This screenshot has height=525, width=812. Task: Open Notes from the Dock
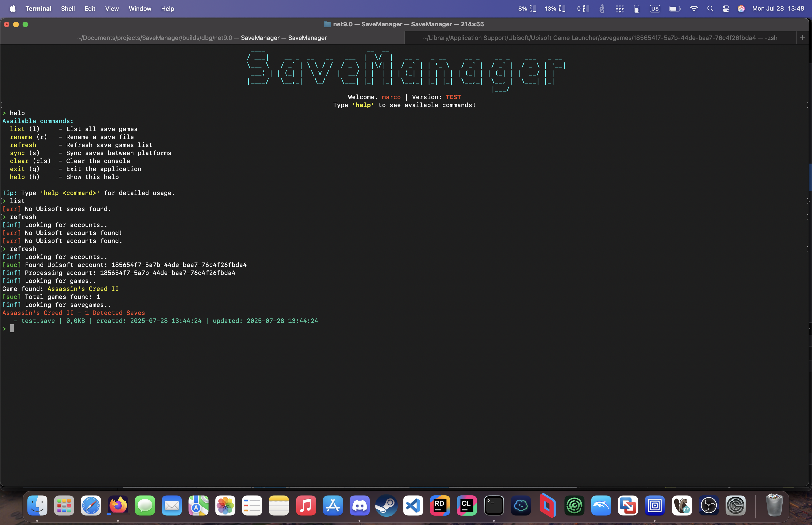click(279, 505)
